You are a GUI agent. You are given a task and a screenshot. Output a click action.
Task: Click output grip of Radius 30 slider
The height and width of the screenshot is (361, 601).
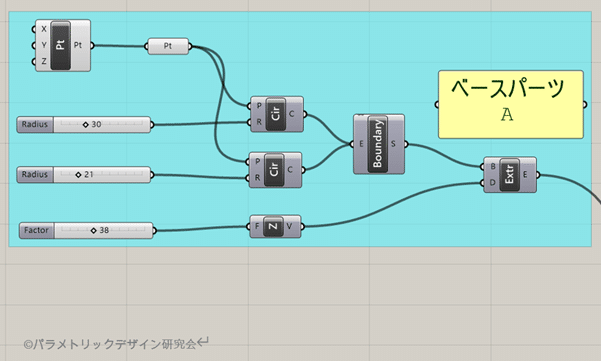point(153,125)
